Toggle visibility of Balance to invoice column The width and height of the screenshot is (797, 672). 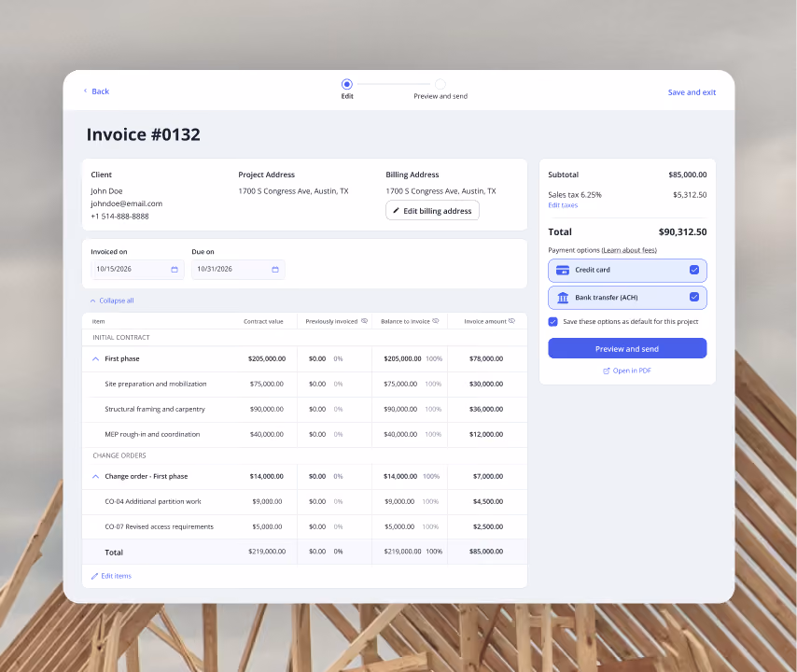pyautogui.click(x=436, y=321)
